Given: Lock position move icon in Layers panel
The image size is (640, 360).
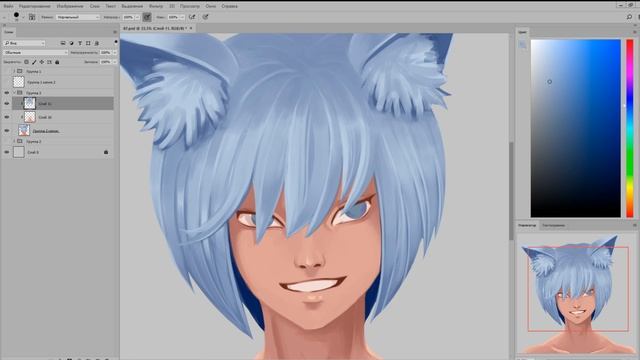Looking at the screenshot, I should 42,62.
